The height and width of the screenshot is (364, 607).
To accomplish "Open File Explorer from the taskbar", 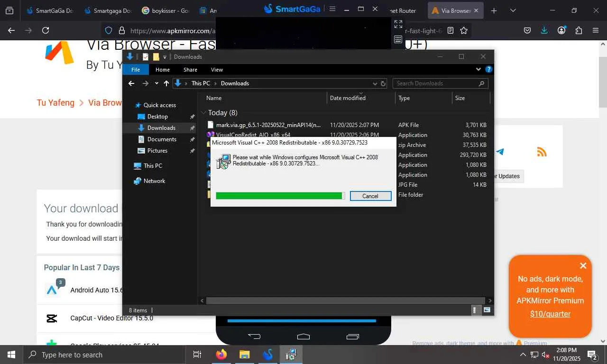I will coord(244,354).
